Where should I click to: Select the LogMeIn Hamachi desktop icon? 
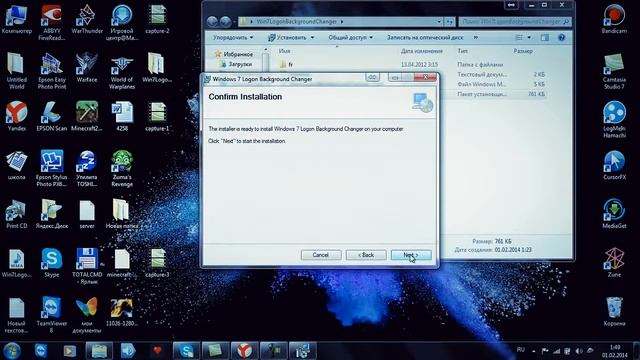pos(614,120)
